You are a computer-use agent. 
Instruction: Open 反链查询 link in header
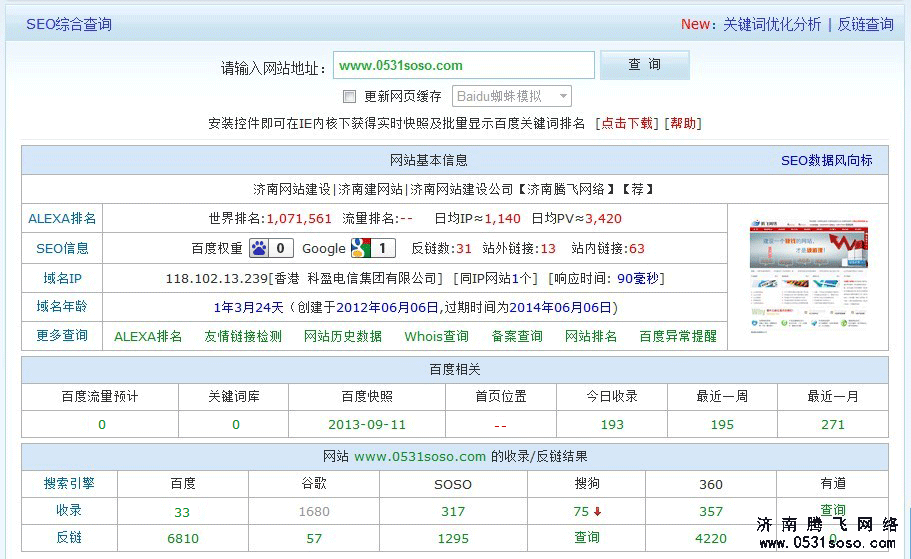tap(865, 24)
